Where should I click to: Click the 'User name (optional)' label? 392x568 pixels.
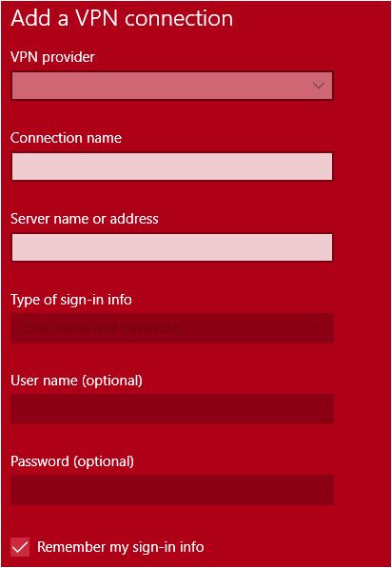76,381
